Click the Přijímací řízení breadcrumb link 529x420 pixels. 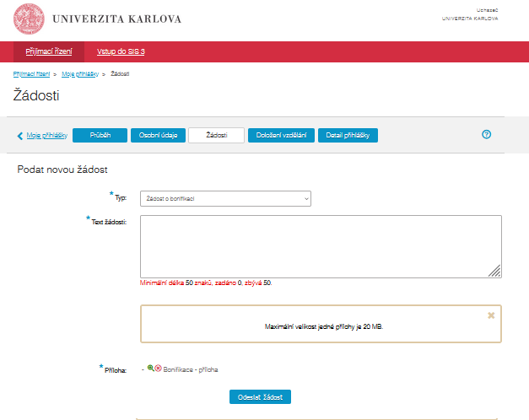30,74
